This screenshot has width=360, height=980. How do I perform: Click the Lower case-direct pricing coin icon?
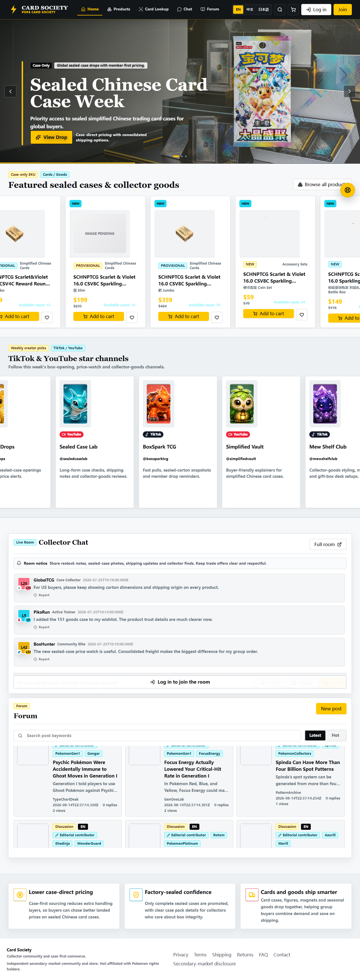point(20,895)
